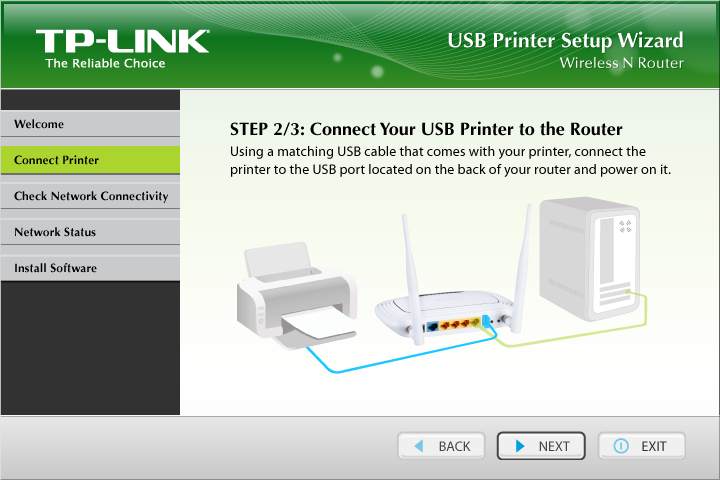Click the blue arrow on NEXT button

point(520,446)
